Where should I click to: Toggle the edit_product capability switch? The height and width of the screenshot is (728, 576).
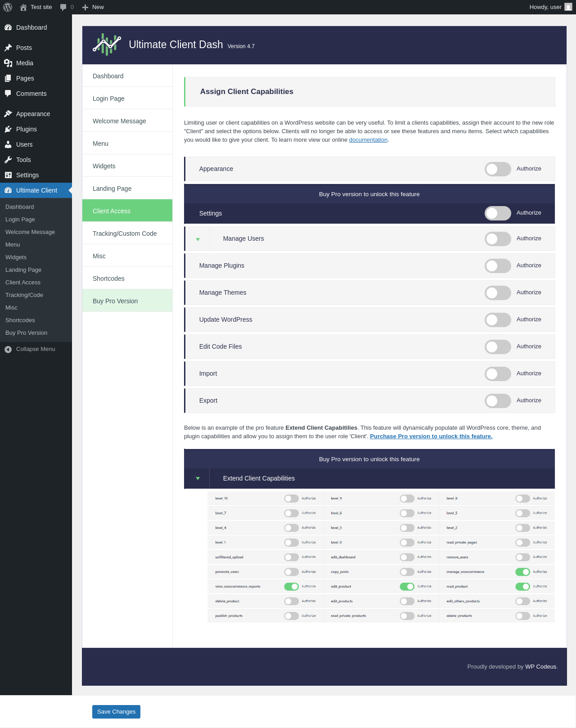[x=407, y=587]
